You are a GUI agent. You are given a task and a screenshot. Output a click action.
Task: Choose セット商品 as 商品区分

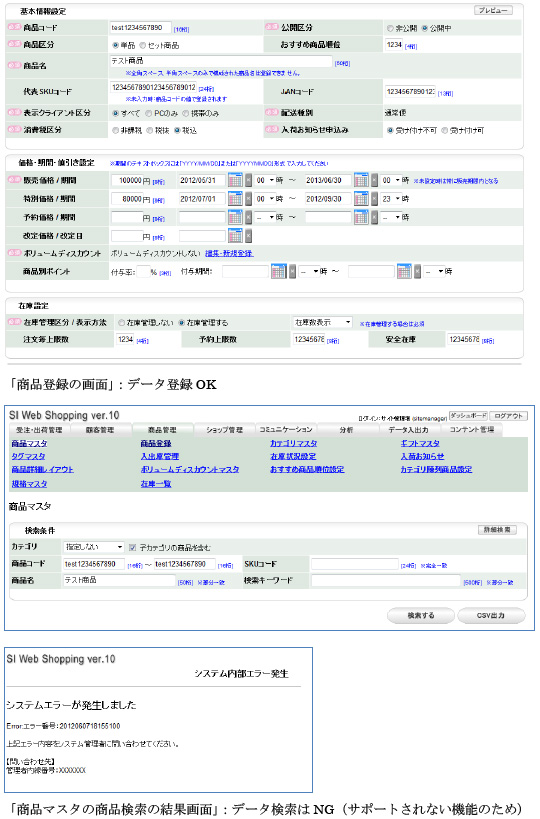143,45
